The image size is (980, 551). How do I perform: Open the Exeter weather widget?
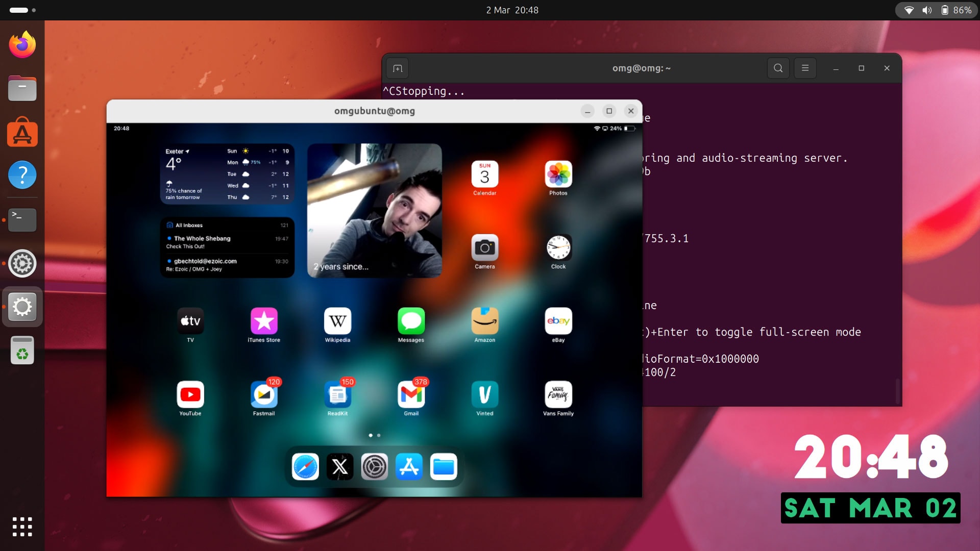(x=227, y=174)
